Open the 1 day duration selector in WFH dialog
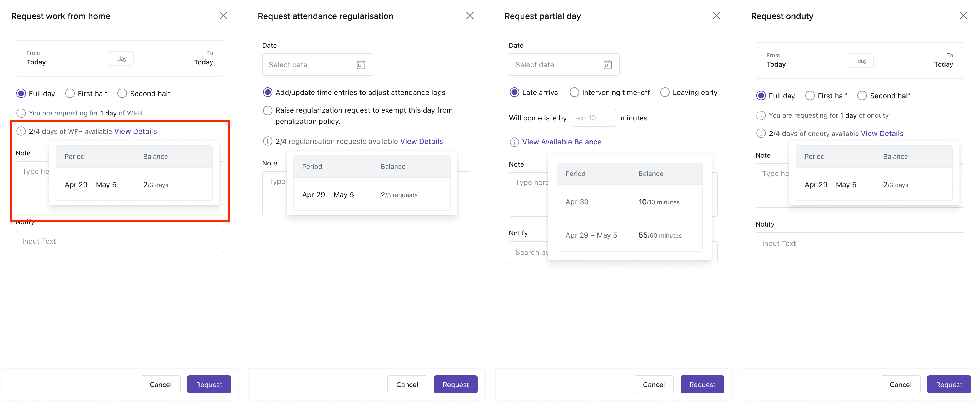This screenshot has height=402, width=980. point(120,58)
